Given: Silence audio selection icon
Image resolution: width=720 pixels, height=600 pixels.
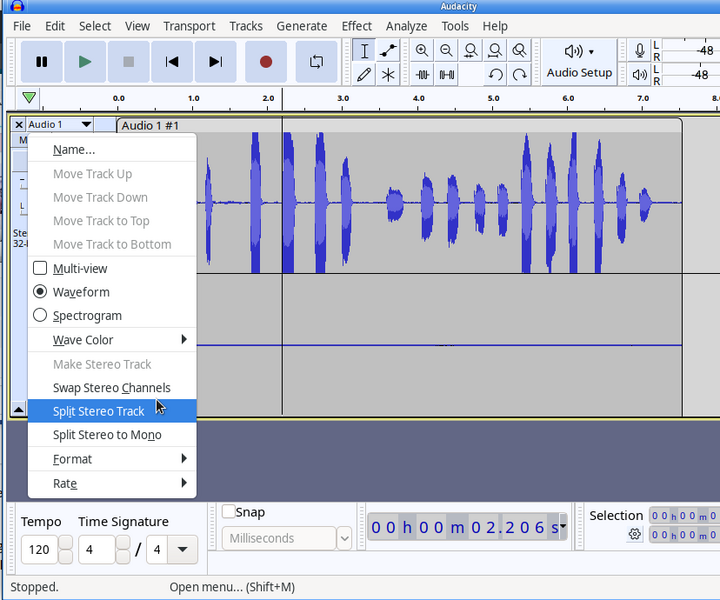Looking at the screenshot, I should pos(446,74).
